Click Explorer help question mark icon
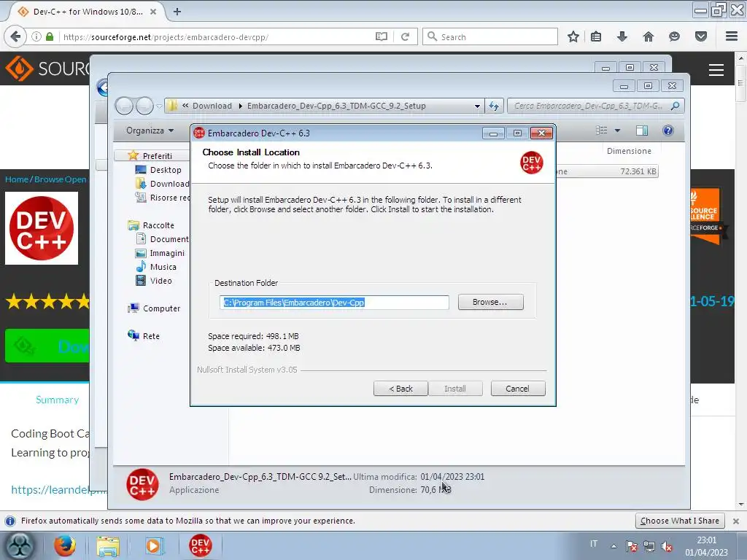 coord(668,131)
